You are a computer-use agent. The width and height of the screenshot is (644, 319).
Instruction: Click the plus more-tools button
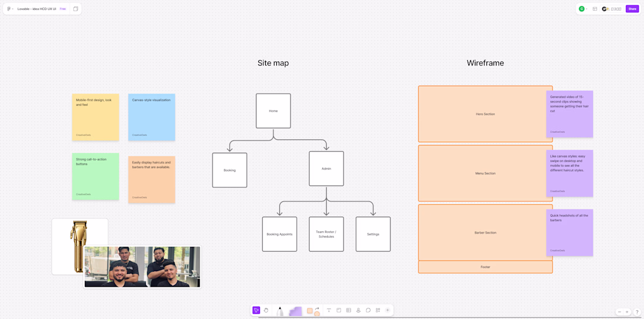[388, 310]
